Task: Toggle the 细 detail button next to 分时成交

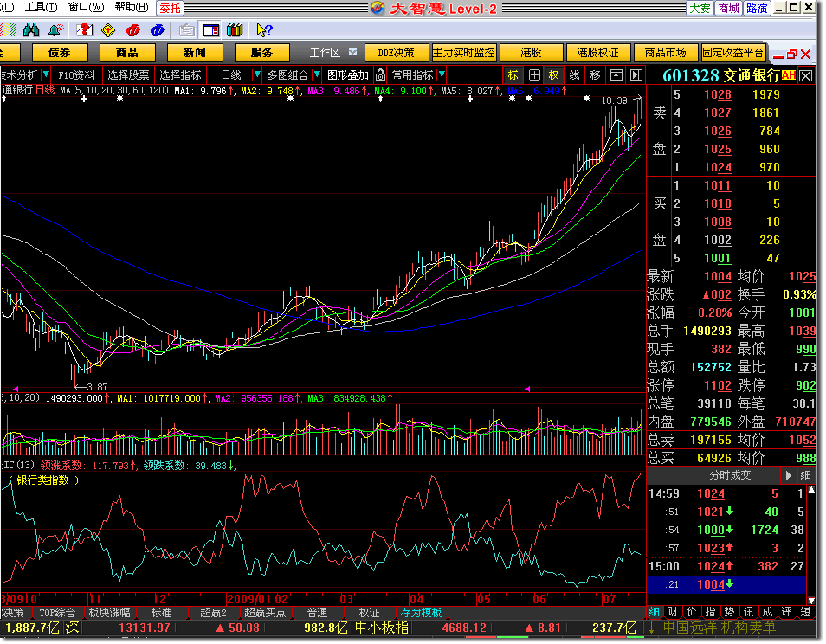Action: [x=805, y=475]
